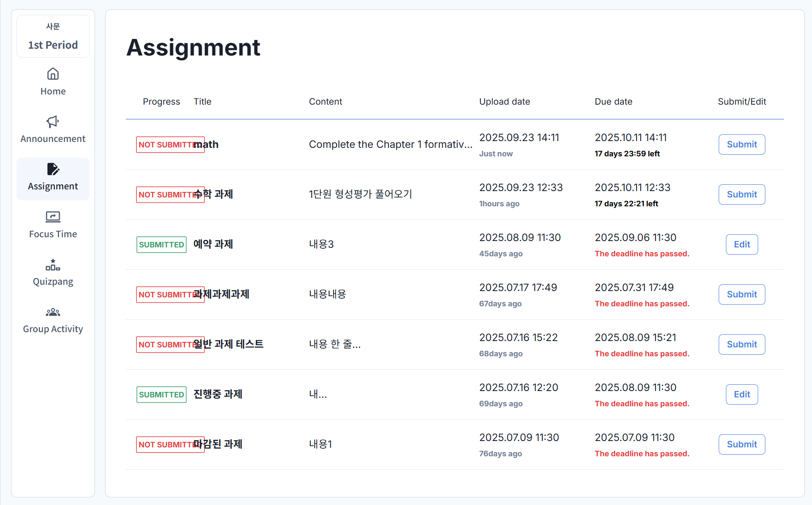Submit the 수학 과제 assignment
Screen dimensions: 812x505
(x=742, y=194)
